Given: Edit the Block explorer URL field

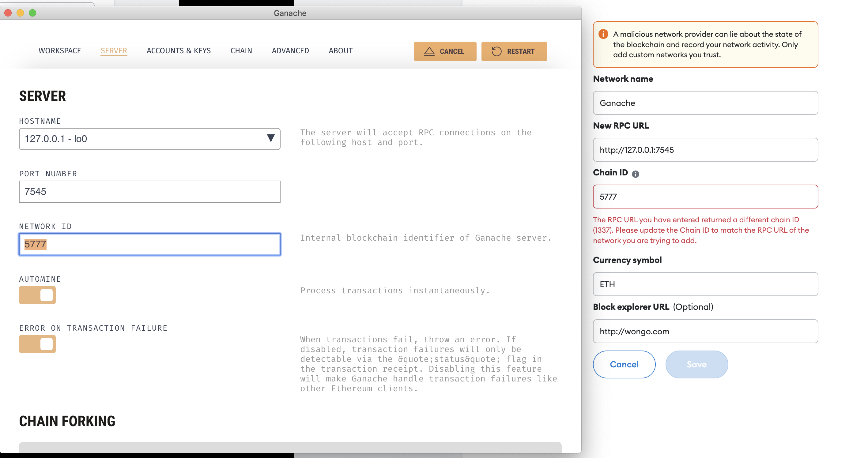Looking at the screenshot, I should pos(705,331).
